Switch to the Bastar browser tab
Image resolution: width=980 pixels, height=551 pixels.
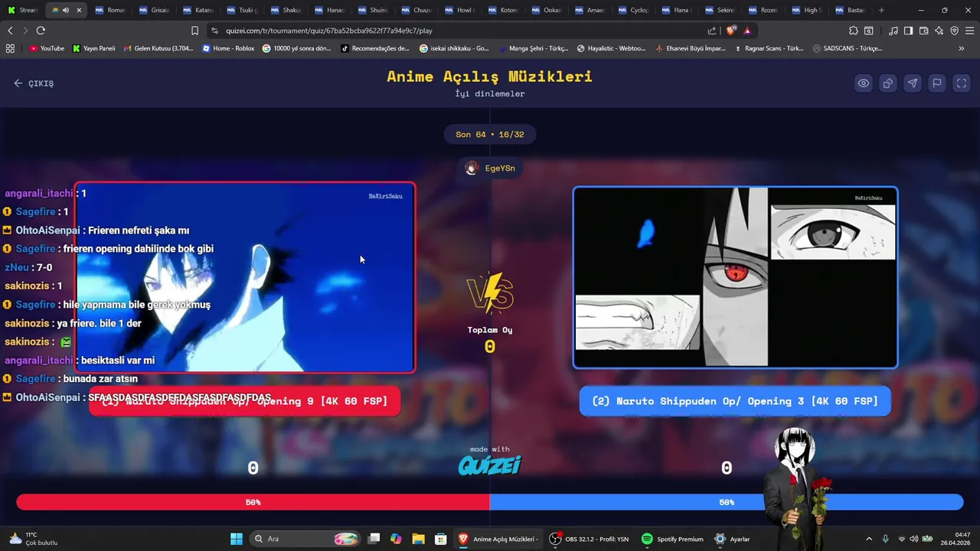[x=851, y=10]
